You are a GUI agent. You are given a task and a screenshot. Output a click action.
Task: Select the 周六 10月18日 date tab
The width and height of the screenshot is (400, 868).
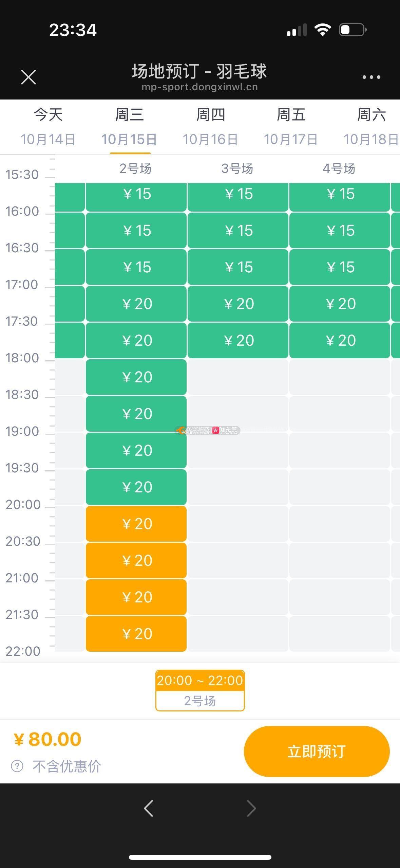(x=371, y=126)
